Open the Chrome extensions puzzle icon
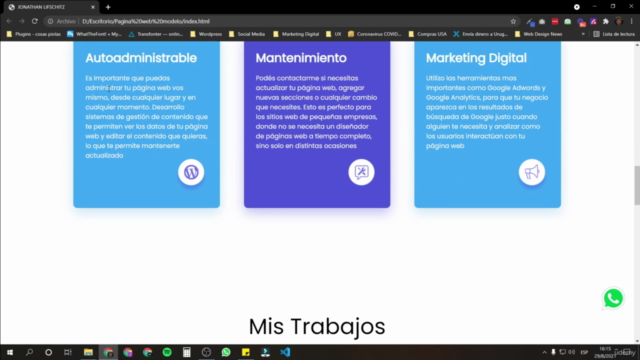The height and width of the screenshot is (360, 640). pos(606,21)
